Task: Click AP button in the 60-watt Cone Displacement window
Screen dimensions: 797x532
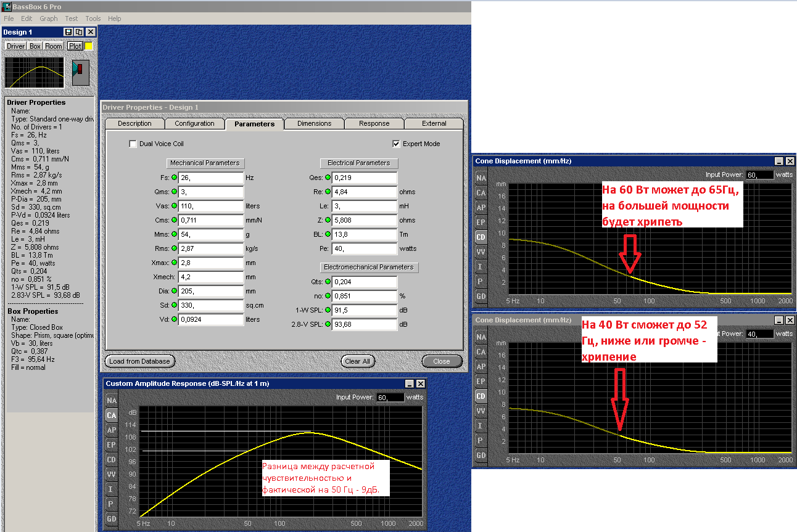Action: 481,208
